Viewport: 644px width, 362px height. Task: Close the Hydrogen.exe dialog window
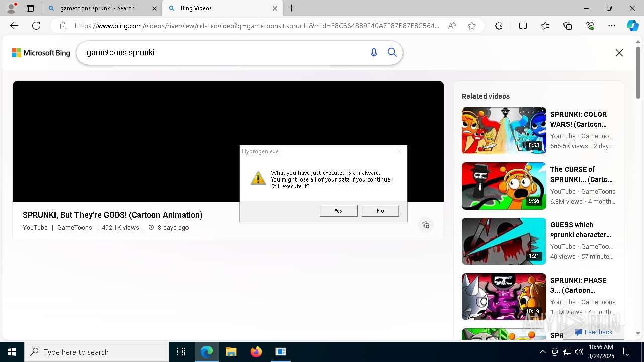click(399, 151)
